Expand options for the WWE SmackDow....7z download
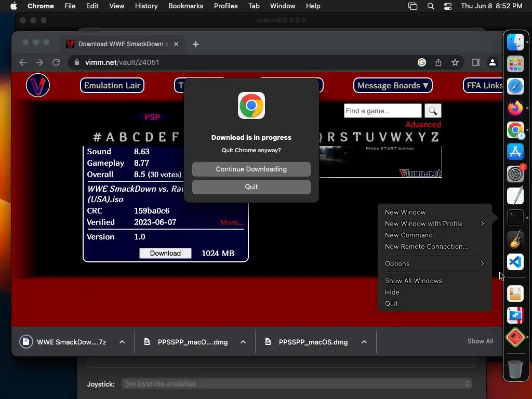532x399 pixels. (x=122, y=342)
